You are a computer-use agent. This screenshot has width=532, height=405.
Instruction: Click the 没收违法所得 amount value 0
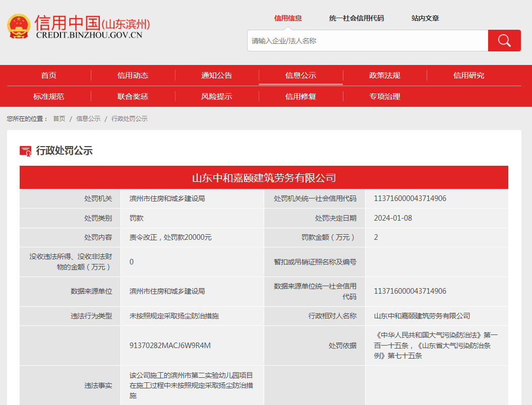(132, 261)
